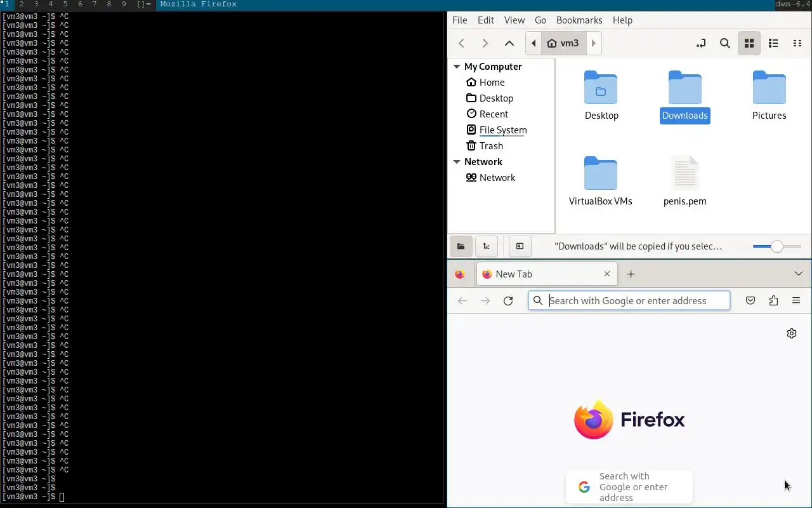Select the New Tab tab
Image resolution: width=812 pixels, height=508 pixels.
[546, 274]
